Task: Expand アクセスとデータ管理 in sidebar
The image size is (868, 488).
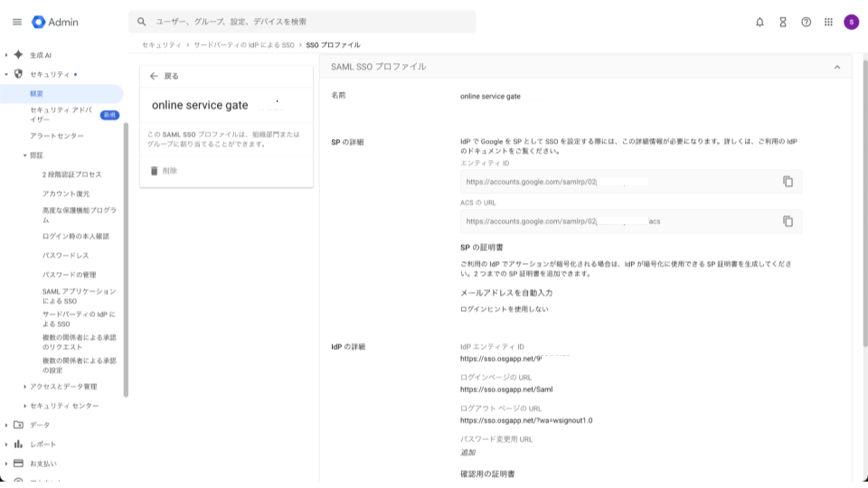Action: (x=25, y=387)
